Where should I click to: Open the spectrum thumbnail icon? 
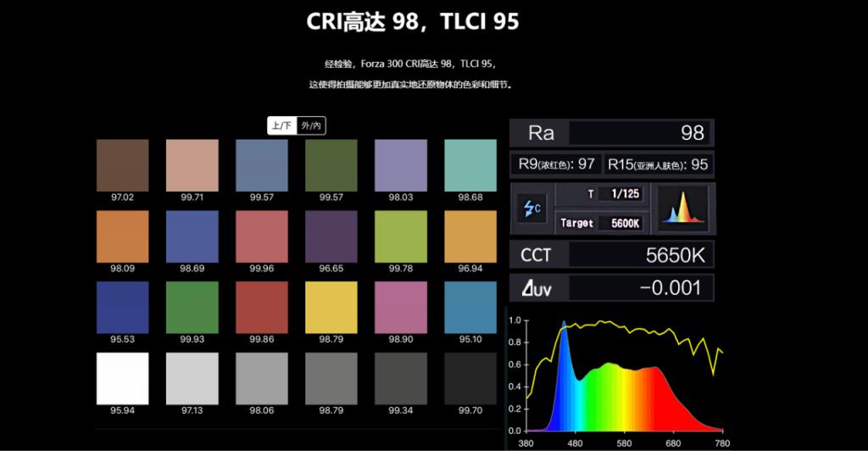tap(683, 208)
